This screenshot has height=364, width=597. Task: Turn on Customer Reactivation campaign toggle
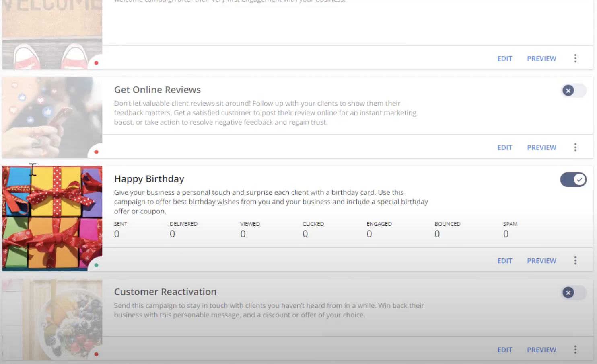click(x=574, y=292)
